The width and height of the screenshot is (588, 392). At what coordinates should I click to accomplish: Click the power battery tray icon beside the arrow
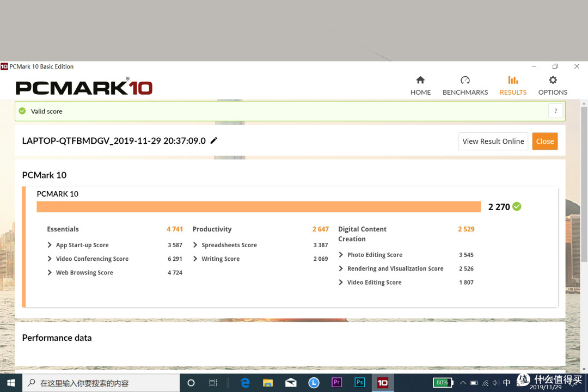(x=474, y=383)
